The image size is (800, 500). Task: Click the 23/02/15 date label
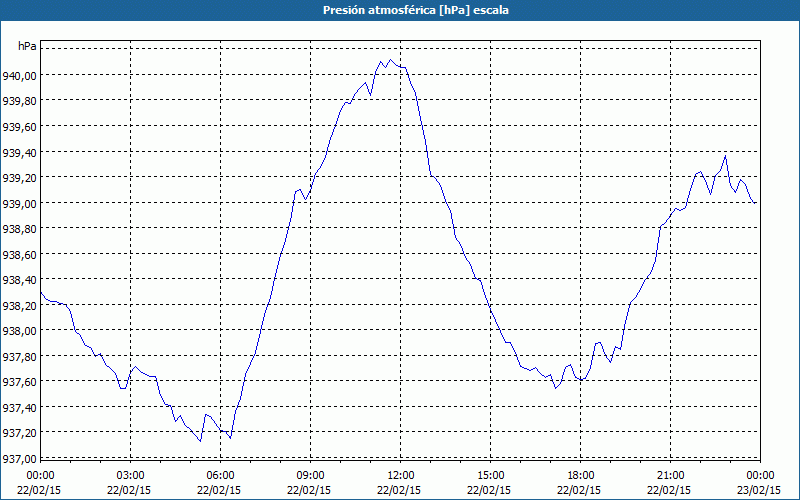(x=759, y=490)
